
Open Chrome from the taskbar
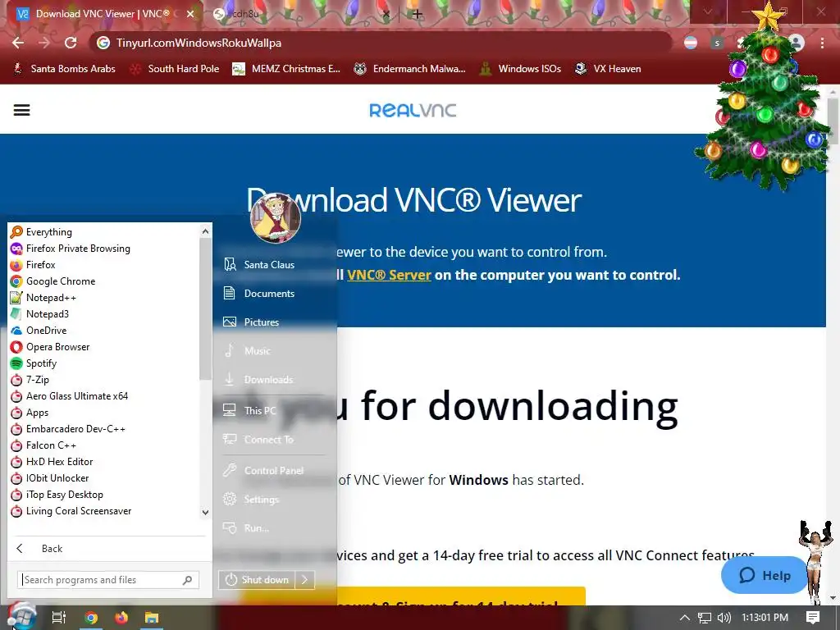(x=91, y=618)
